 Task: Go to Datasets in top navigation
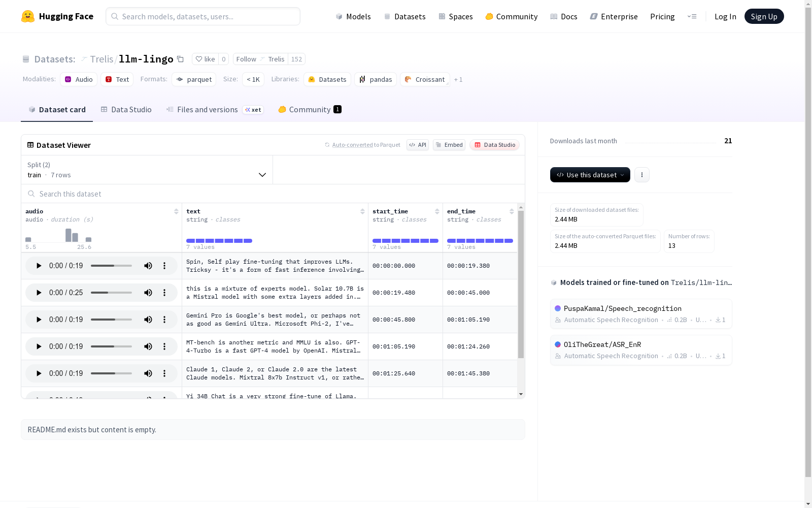click(x=404, y=16)
